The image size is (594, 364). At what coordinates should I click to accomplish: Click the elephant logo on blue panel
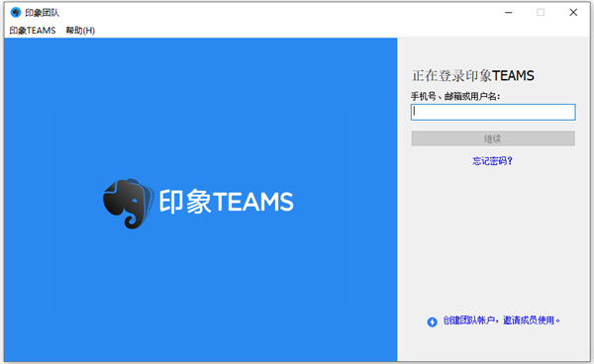(128, 203)
